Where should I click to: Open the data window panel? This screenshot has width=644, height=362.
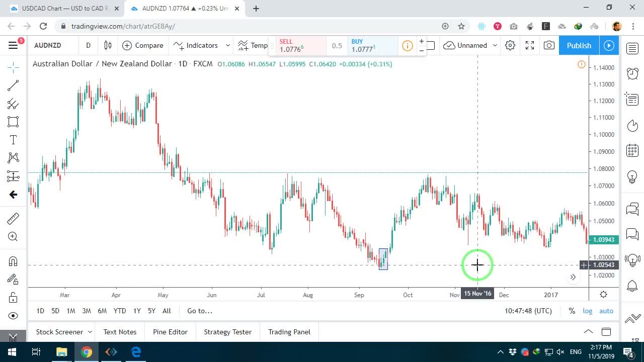click(632, 99)
